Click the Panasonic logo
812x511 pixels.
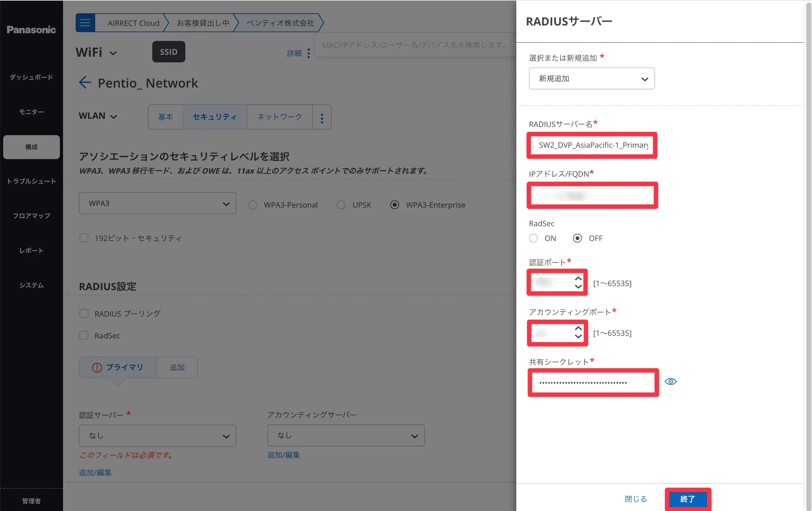(x=31, y=30)
